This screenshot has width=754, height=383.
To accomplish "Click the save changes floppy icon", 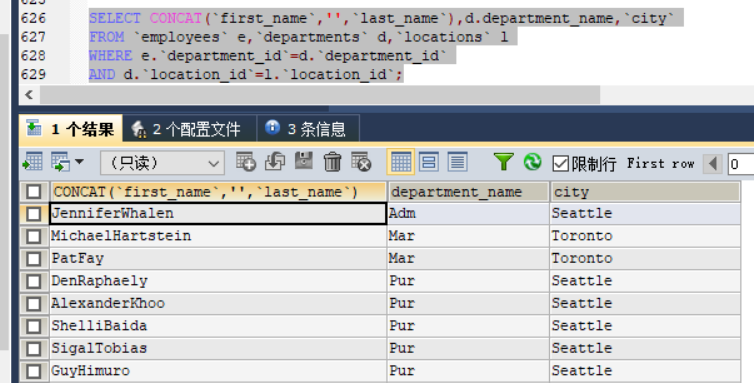I will (303, 162).
